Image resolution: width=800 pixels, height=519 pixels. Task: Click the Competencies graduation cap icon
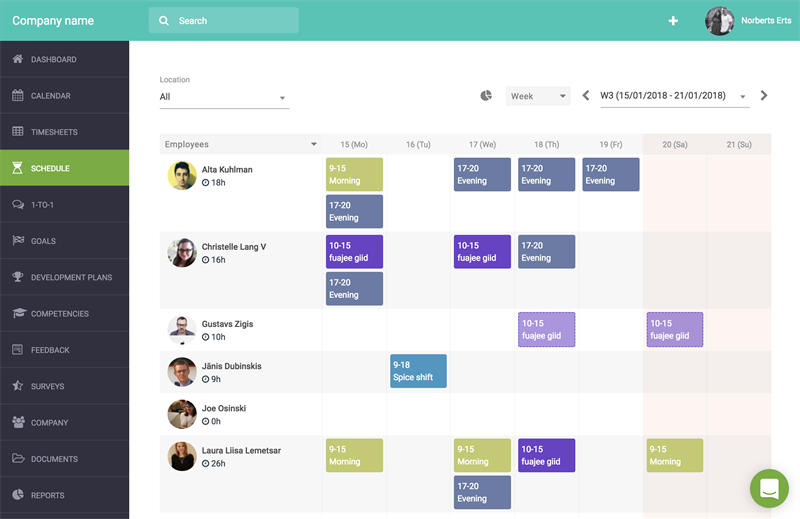pyautogui.click(x=19, y=313)
